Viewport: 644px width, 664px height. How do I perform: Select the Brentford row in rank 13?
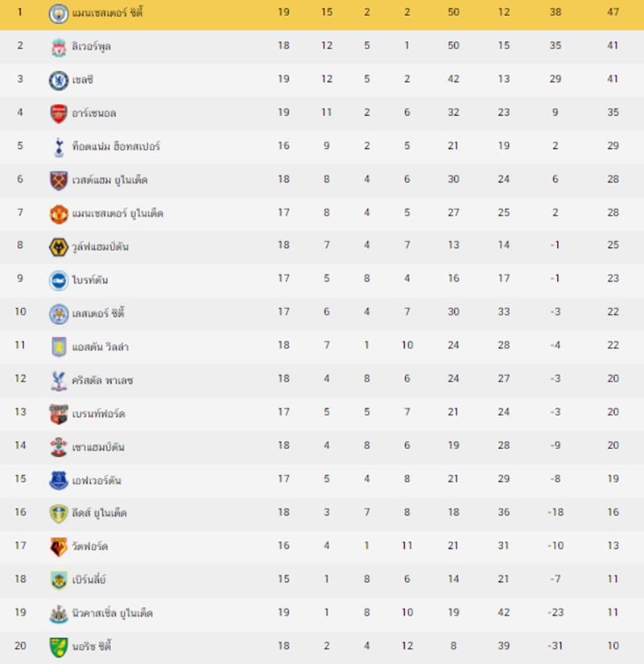(x=322, y=414)
